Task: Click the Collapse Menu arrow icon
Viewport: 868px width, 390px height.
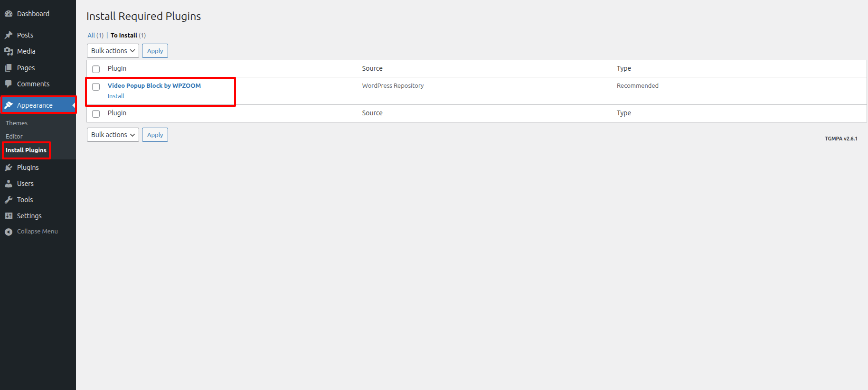Action: (x=9, y=232)
